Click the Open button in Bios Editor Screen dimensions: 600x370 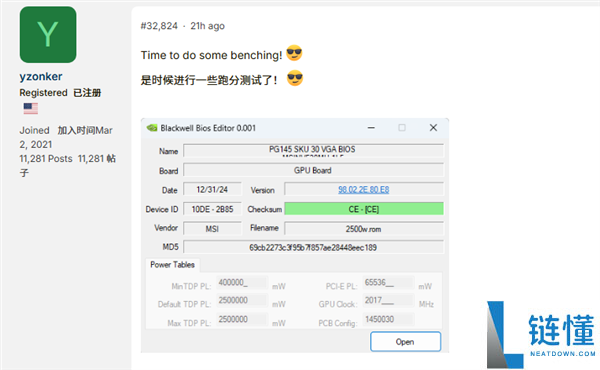pyautogui.click(x=405, y=342)
